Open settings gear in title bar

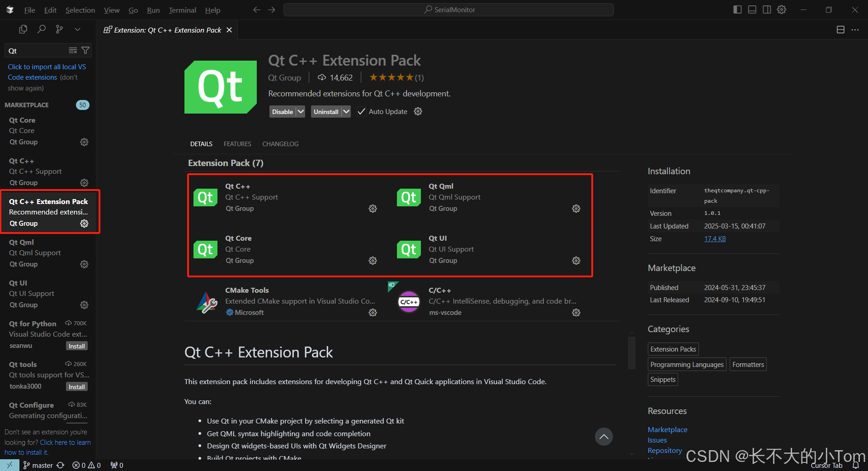click(782, 10)
